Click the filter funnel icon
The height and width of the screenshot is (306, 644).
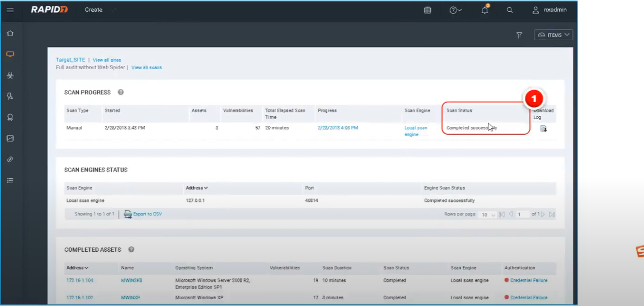coord(519,35)
